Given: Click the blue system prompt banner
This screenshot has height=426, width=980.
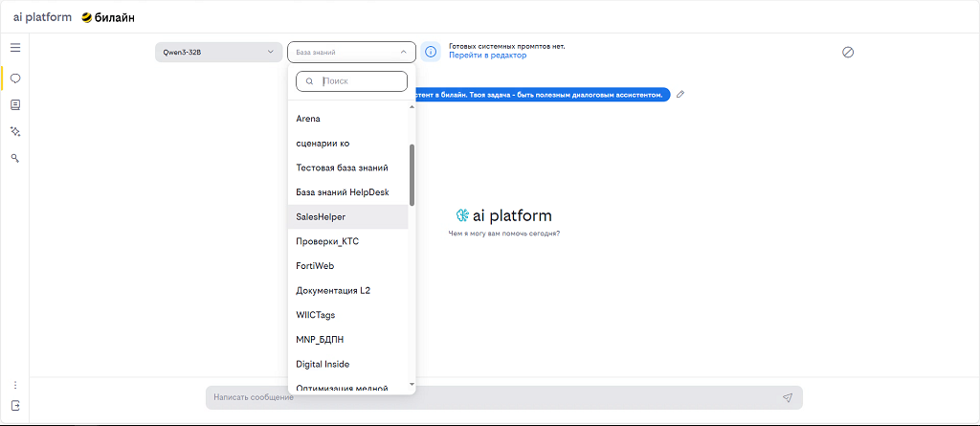Looking at the screenshot, I should click(543, 95).
